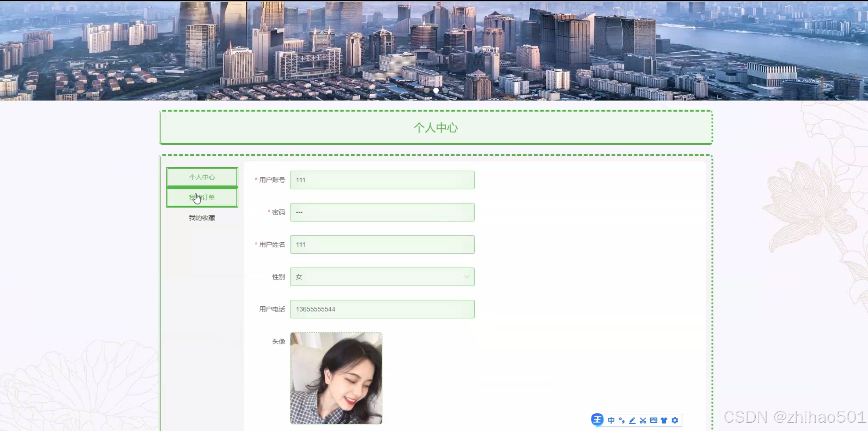Viewport: 868px width, 431px height.
Task: Click the gender dropdown chevron arrow
Action: pos(466,277)
